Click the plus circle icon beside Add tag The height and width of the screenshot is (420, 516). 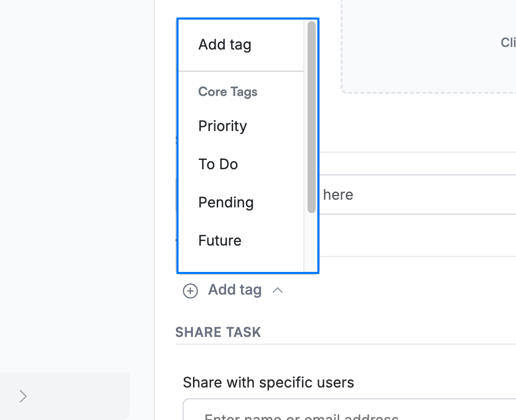190,291
